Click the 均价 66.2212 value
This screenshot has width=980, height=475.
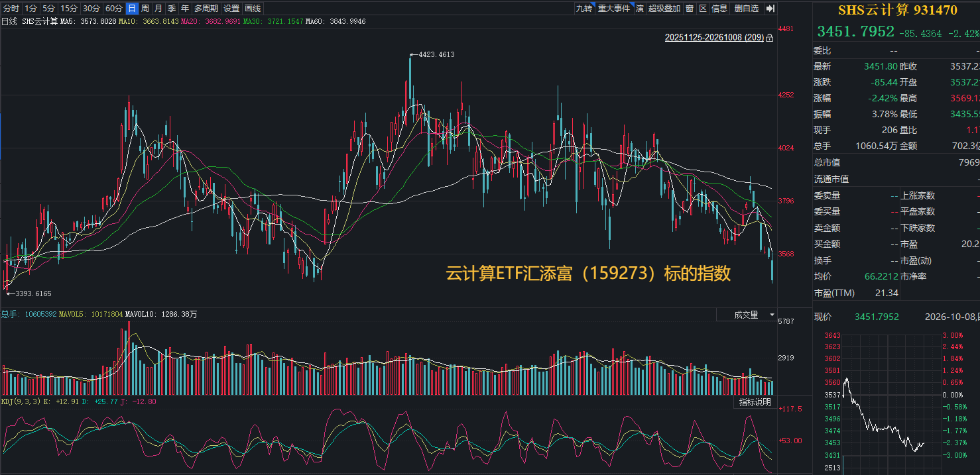tap(881, 276)
